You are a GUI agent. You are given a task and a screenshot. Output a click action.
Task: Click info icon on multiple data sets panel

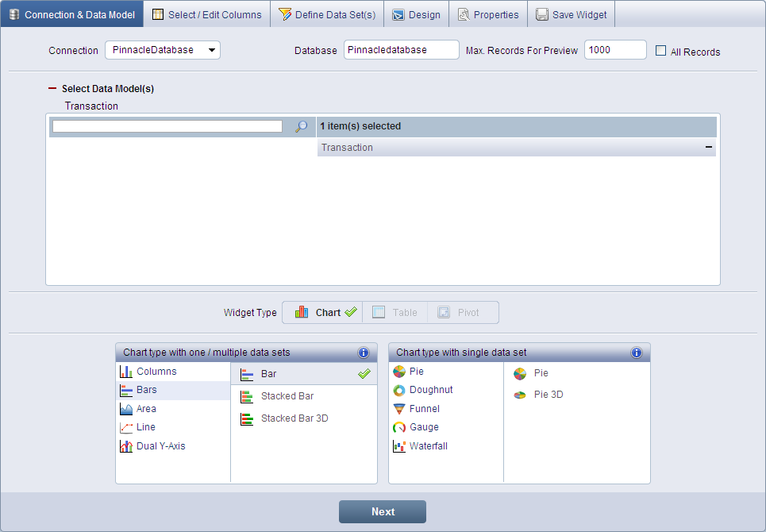[364, 353]
